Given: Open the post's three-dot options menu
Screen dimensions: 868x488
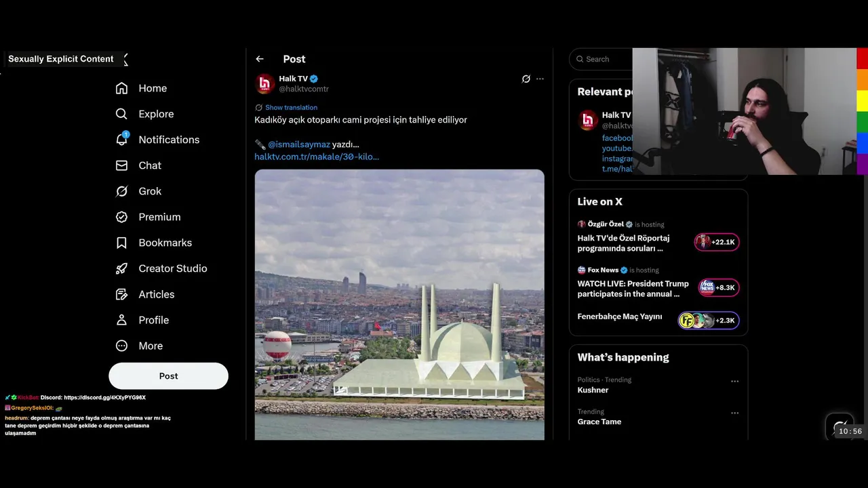Looking at the screenshot, I should (540, 79).
